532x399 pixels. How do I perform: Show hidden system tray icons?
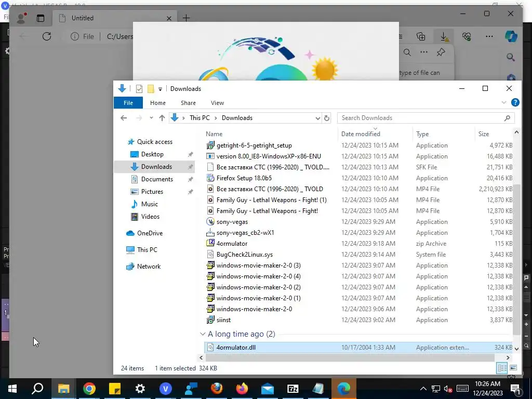click(423, 389)
